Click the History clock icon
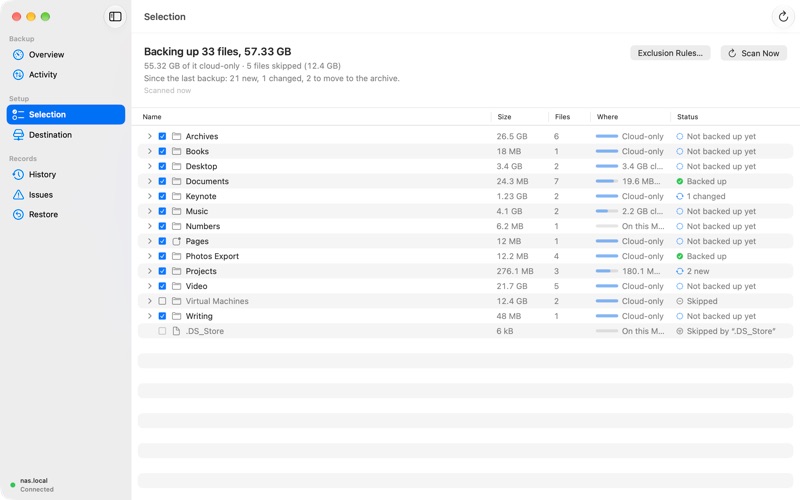 18,174
